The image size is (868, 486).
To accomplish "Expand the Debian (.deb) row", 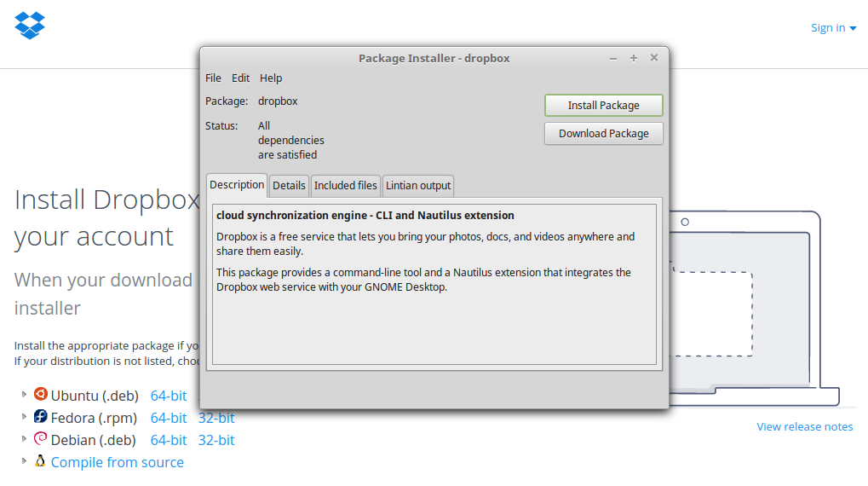I will tap(24, 439).
